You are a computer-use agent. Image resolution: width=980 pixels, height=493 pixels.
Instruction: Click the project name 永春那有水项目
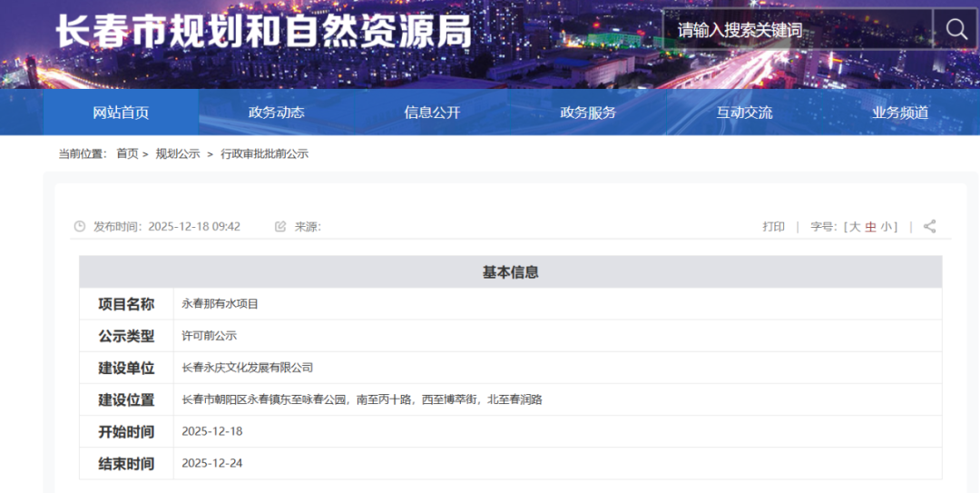click(220, 303)
